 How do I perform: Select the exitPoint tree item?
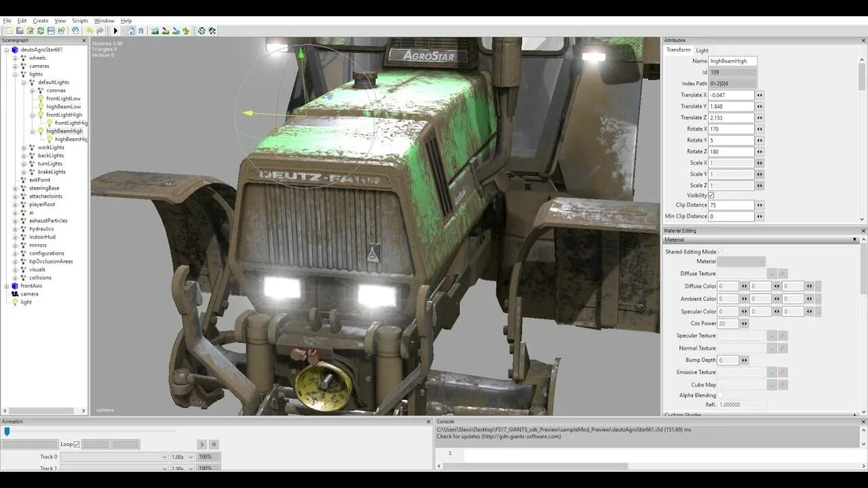click(39, 180)
